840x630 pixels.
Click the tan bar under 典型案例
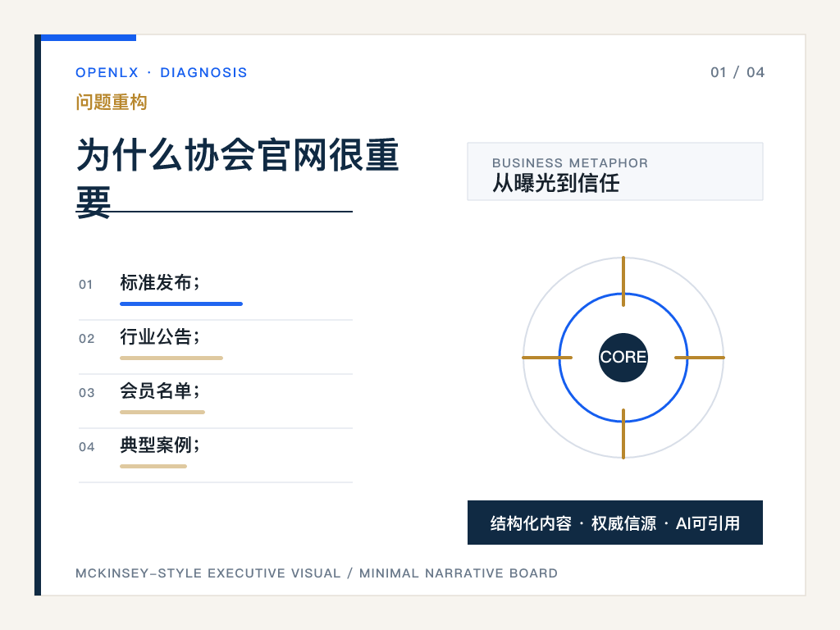click(153, 466)
